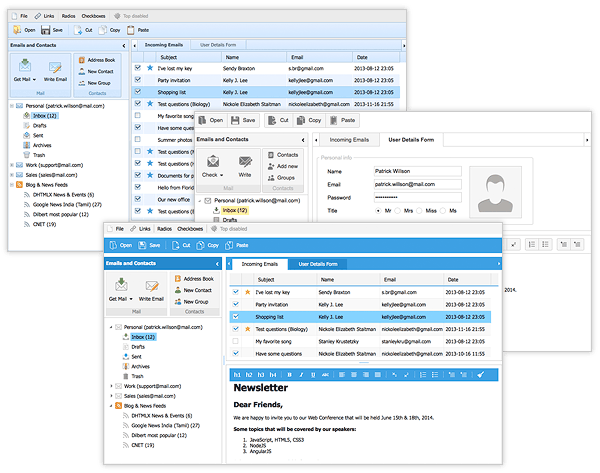This screenshot has height=473, width=600.
Task: Click Write Email icon in the top-left window
Action: 55,68
